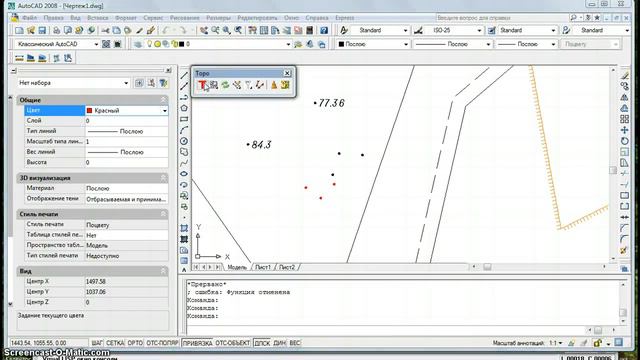Image resolution: width=640 pixels, height=360 pixels.
Task: Collapse the Стиль печати section
Action: 163,214
